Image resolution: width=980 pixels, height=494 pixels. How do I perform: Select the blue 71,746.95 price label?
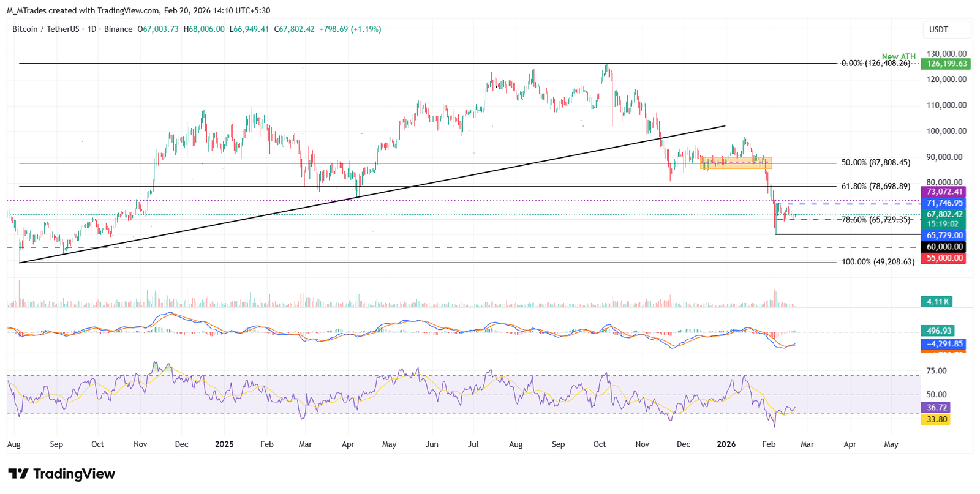tap(944, 203)
